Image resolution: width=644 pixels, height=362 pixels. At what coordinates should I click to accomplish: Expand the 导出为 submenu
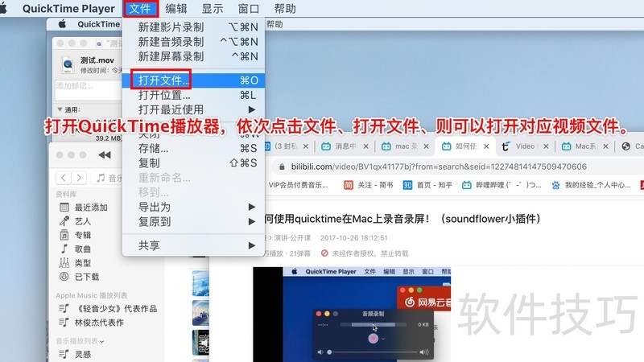point(193,207)
